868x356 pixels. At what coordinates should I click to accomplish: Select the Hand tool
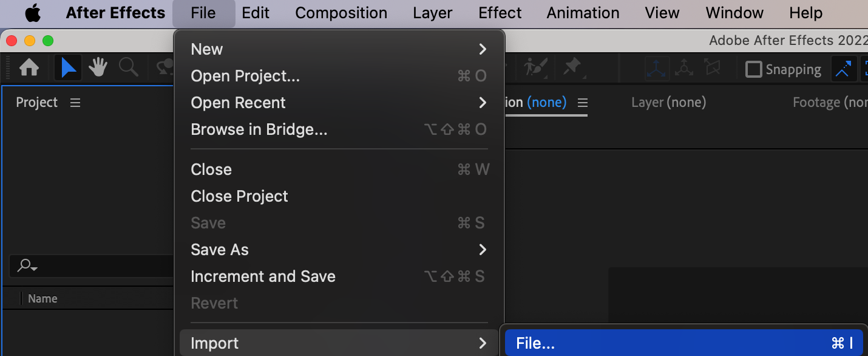(x=98, y=68)
